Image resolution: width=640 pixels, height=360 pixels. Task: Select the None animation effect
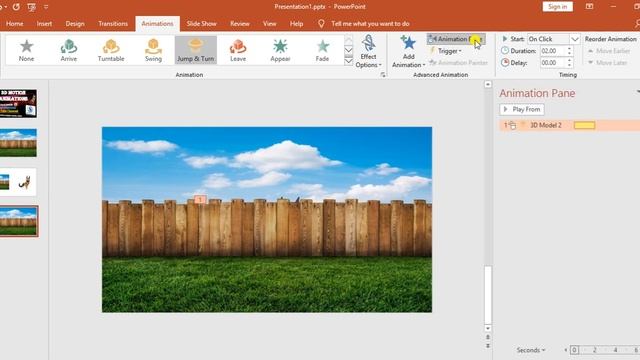(27, 50)
